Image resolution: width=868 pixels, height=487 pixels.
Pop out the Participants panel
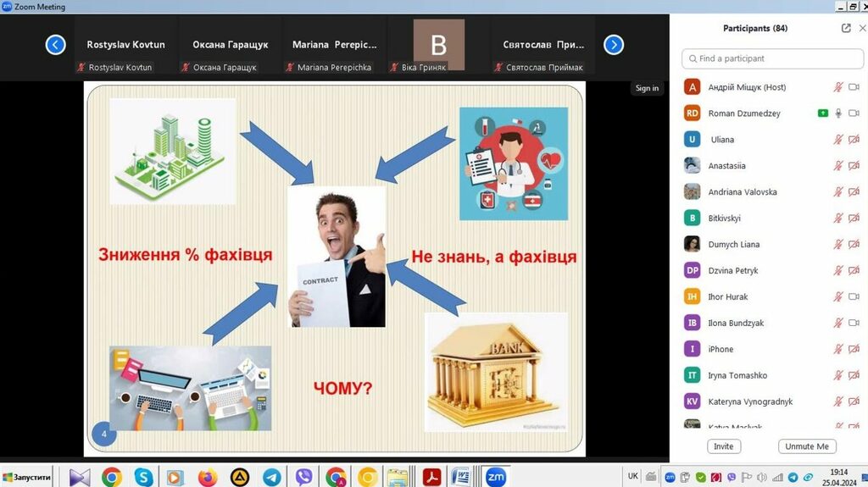(845, 28)
